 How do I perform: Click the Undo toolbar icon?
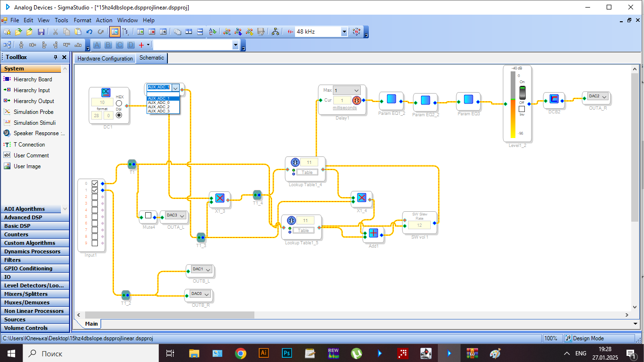click(x=89, y=32)
